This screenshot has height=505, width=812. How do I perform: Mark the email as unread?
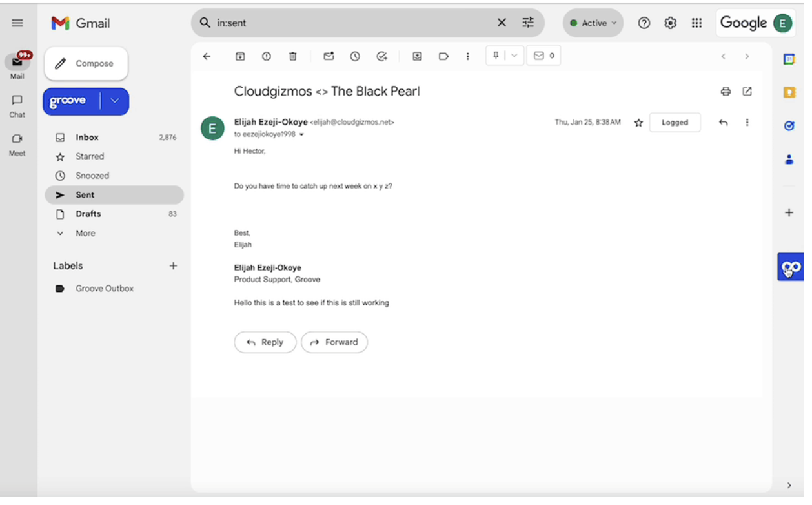[329, 56]
